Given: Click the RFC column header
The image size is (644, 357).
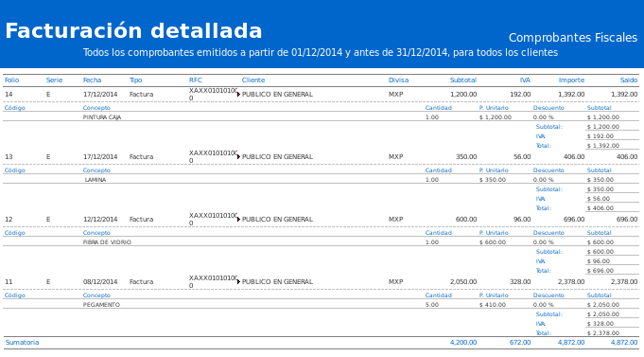Looking at the screenshot, I should pyautogui.click(x=196, y=80).
